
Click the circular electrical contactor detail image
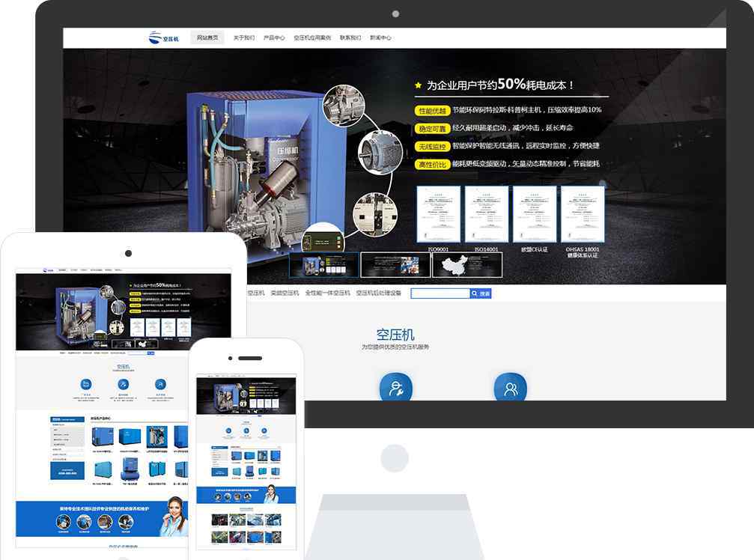pyautogui.click(x=376, y=213)
